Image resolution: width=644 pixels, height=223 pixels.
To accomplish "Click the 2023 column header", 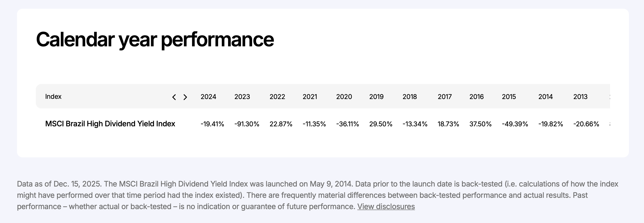I will click(242, 97).
